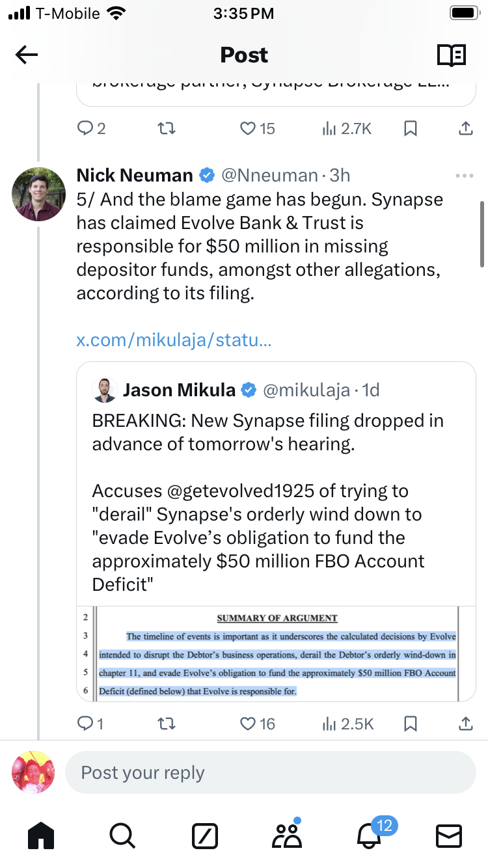Bookmark Nick Neuman's post
Screen dimensions: 488x868
click(x=411, y=723)
